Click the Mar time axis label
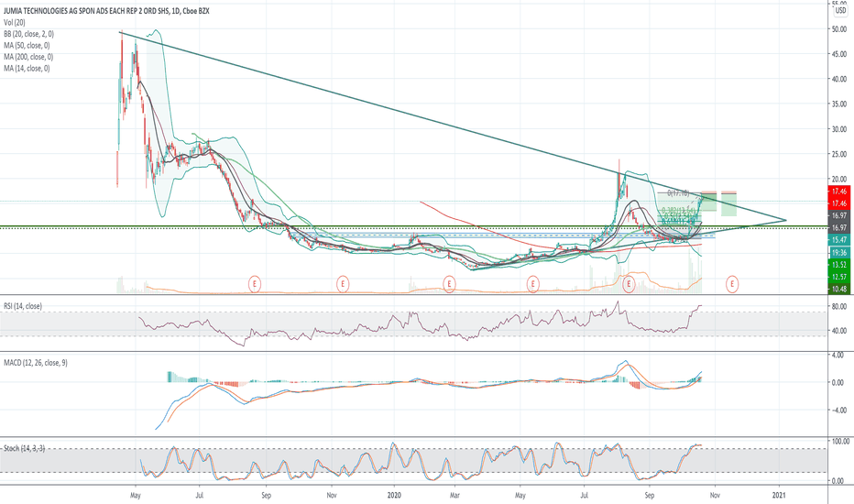 (454, 495)
